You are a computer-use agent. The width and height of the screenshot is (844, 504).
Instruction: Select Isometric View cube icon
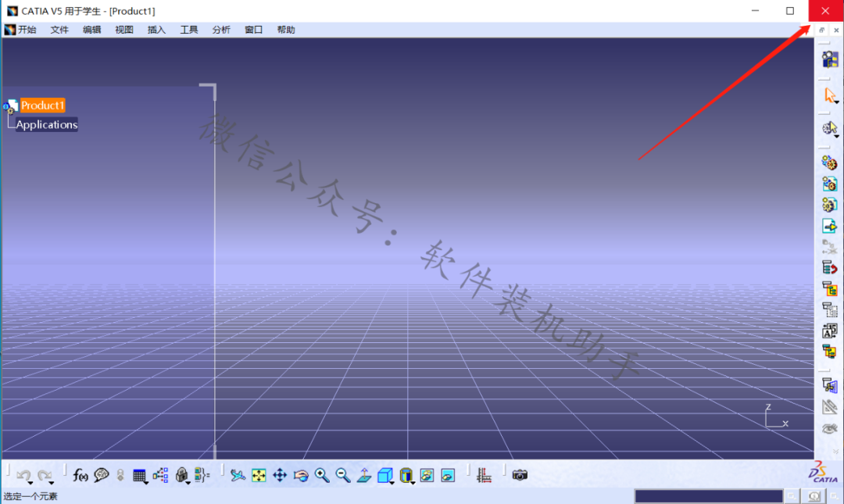click(384, 475)
